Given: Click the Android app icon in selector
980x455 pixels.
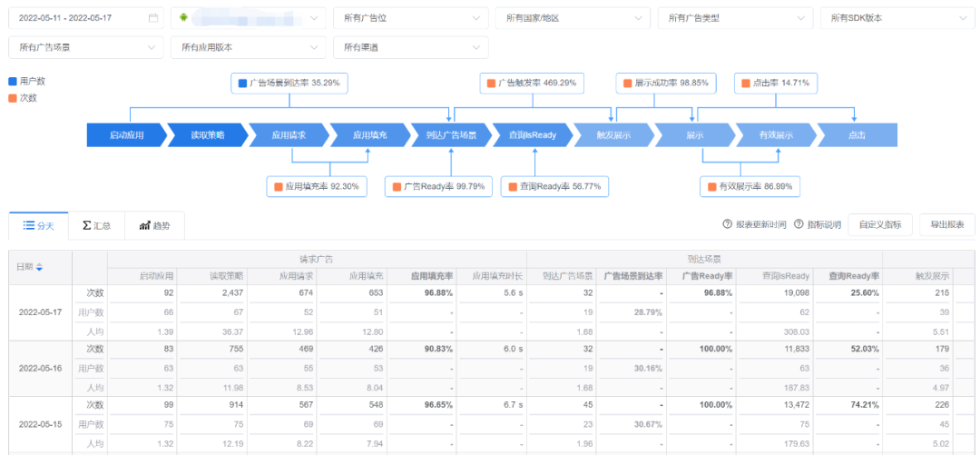Looking at the screenshot, I should pos(185,17).
